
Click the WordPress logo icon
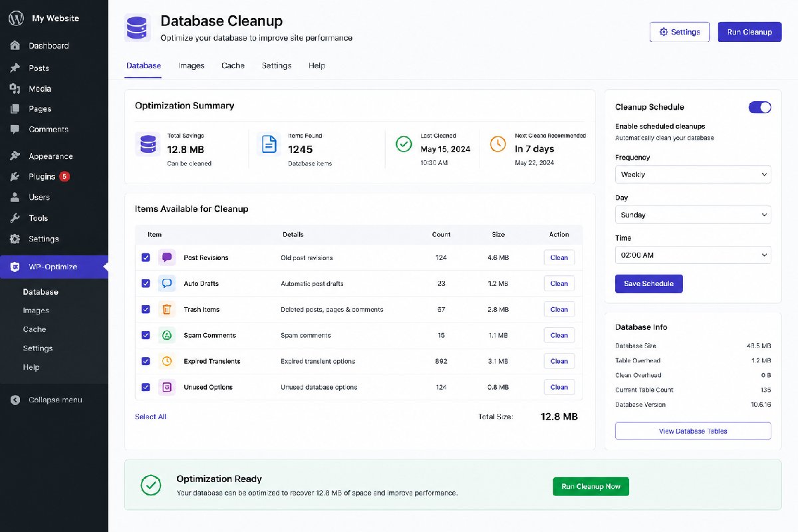coord(16,18)
